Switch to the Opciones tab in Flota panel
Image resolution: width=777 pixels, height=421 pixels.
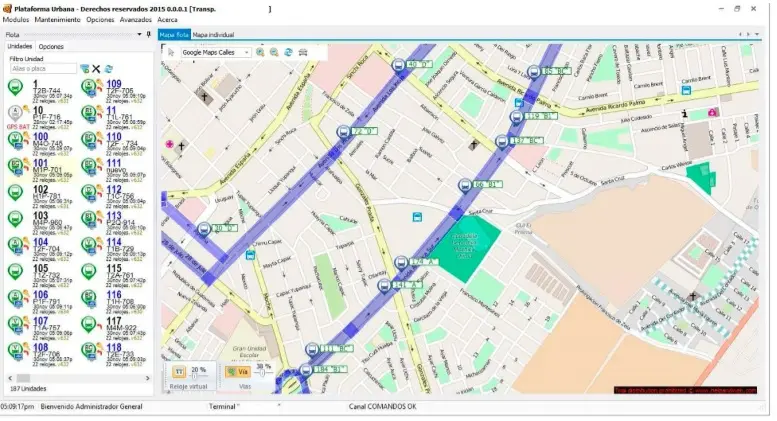[x=51, y=47]
